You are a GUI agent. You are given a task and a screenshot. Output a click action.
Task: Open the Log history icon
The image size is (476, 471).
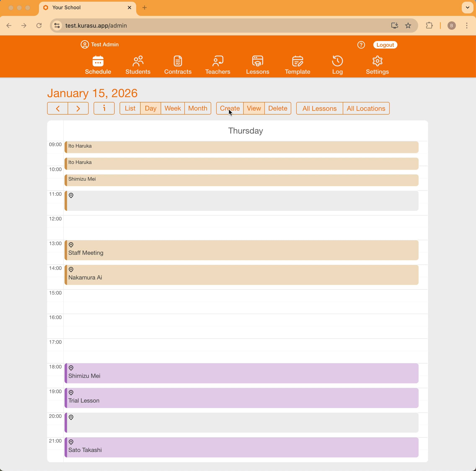(337, 65)
